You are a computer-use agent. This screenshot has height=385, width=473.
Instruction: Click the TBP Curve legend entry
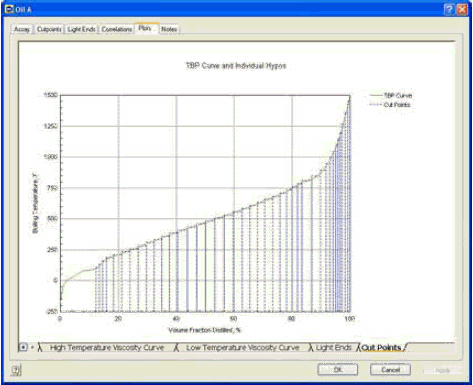[391, 96]
